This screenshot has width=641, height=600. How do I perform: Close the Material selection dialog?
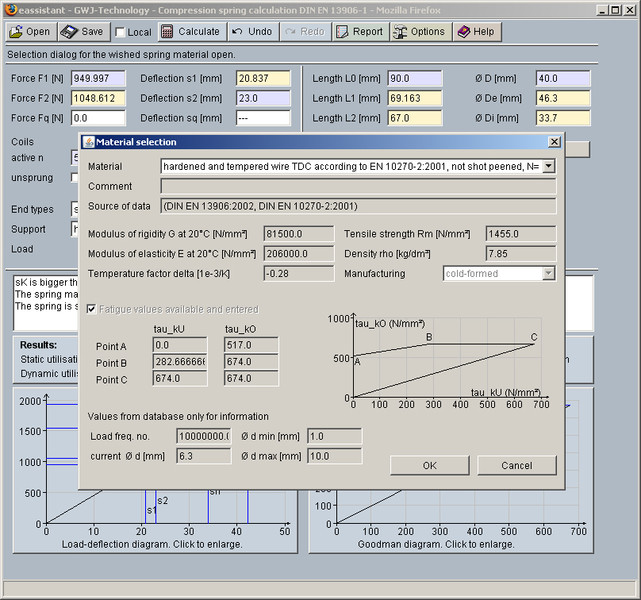(x=554, y=142)
